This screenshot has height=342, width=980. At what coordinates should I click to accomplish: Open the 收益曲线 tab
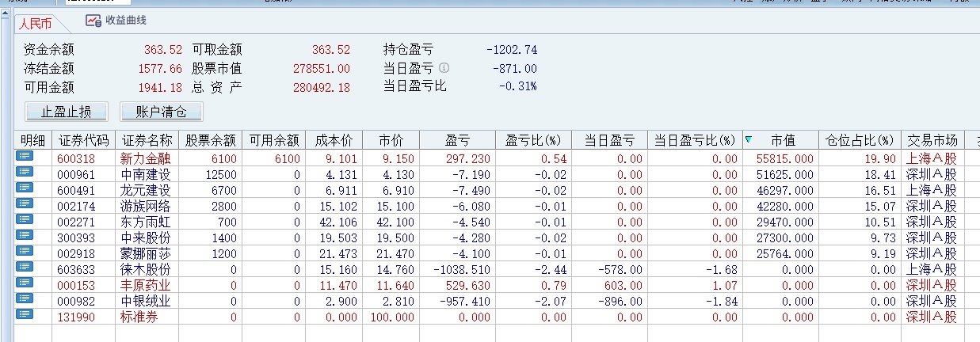(x=125, y=21)
